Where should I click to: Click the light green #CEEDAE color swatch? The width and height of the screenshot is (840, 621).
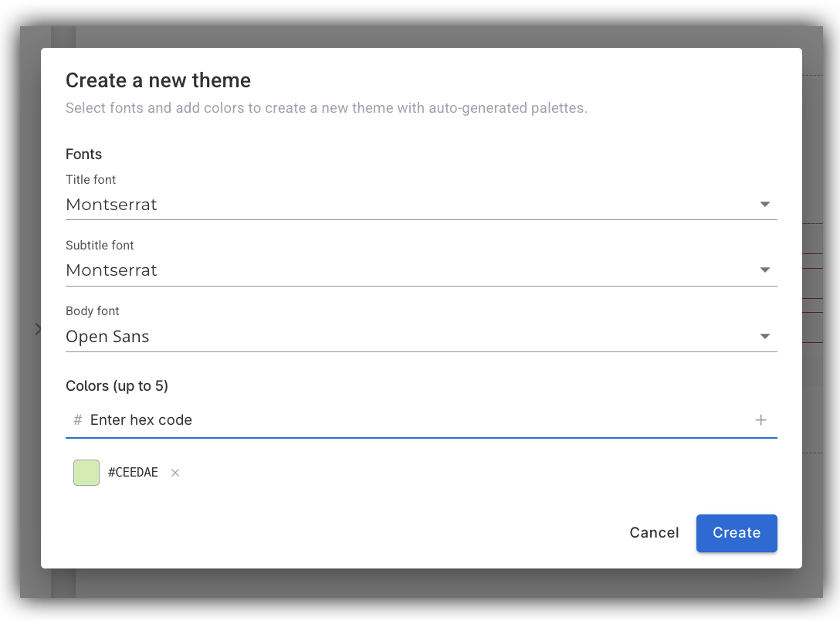pos(86,473)
